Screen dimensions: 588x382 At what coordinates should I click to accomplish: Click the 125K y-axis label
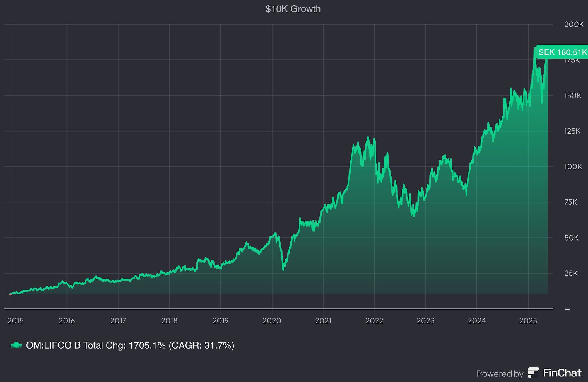pos(572,131)
